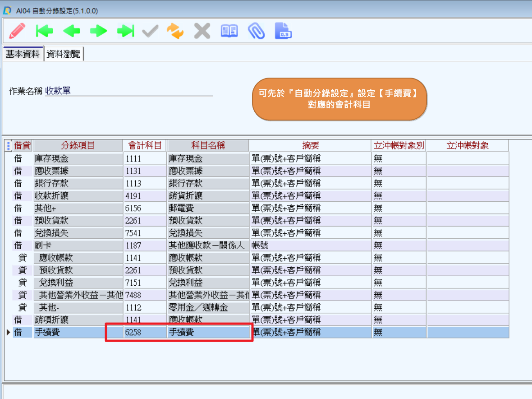Click the gray X cancel icon

[x=202, y=31]
